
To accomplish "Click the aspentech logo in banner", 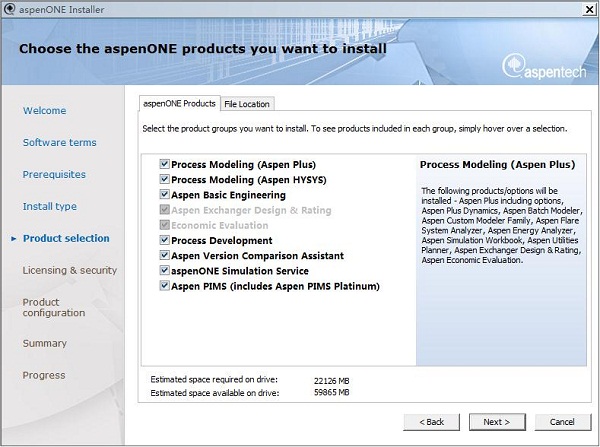I will [x=544, y=68].
